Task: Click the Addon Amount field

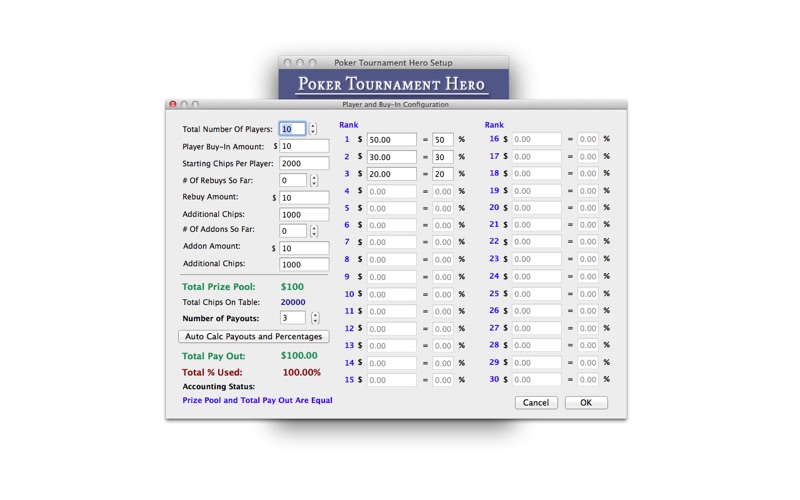Action: pyautogui.click(x=304, y=248)
